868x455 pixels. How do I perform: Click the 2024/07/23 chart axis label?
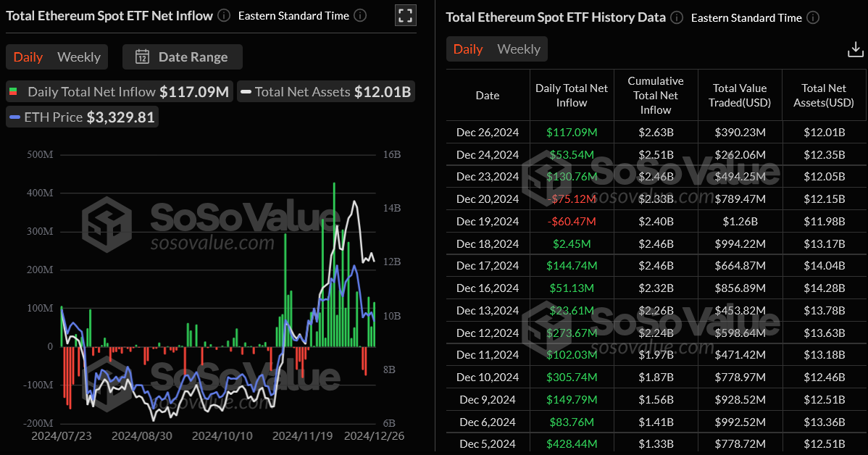click(x=62, y=436)
